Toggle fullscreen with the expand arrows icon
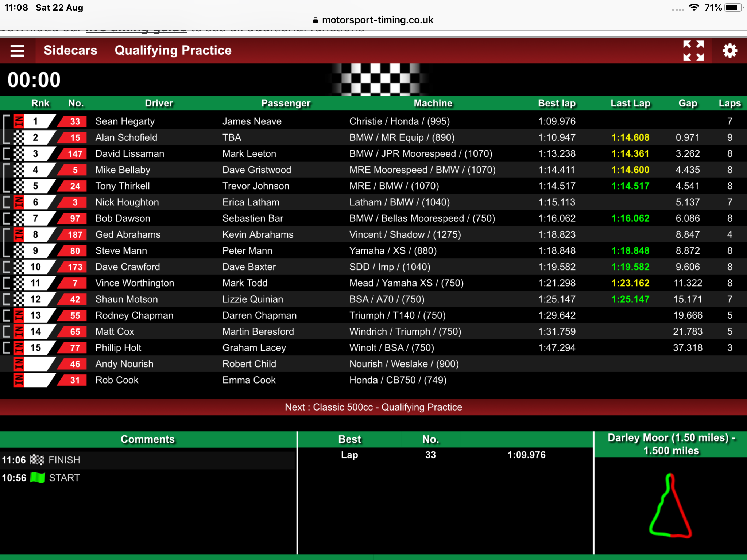Viewport: 747px width, 560px height. tap(693, 51)
